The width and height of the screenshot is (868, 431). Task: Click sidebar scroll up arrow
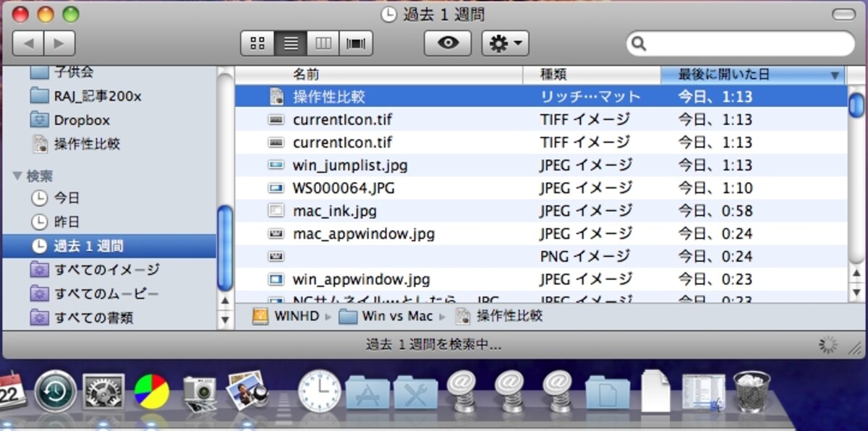(x=225, y=300)
